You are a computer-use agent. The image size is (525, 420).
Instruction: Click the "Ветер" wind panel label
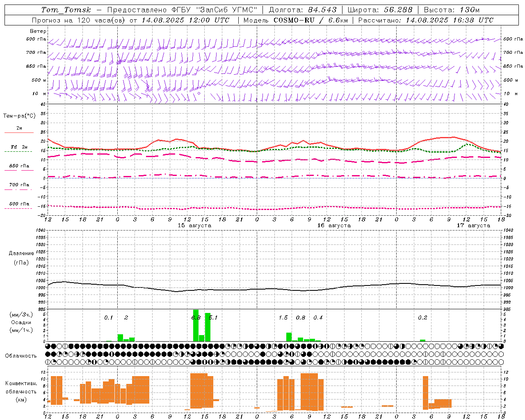38,31
